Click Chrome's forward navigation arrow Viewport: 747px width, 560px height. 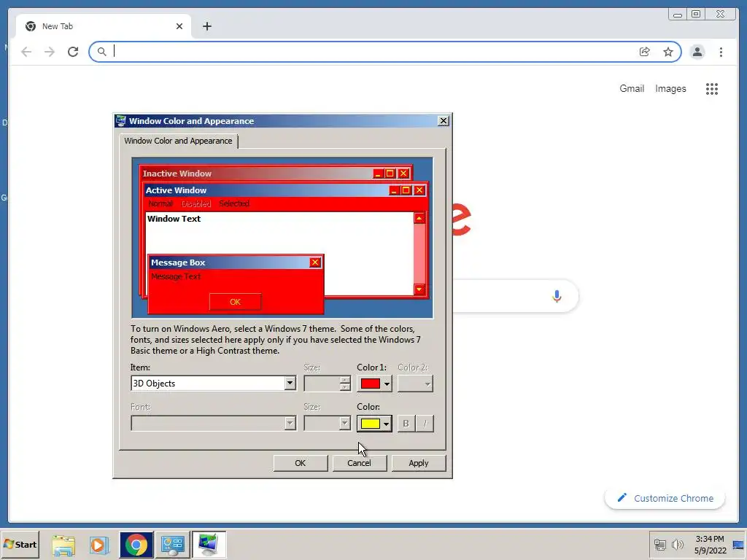50,52
